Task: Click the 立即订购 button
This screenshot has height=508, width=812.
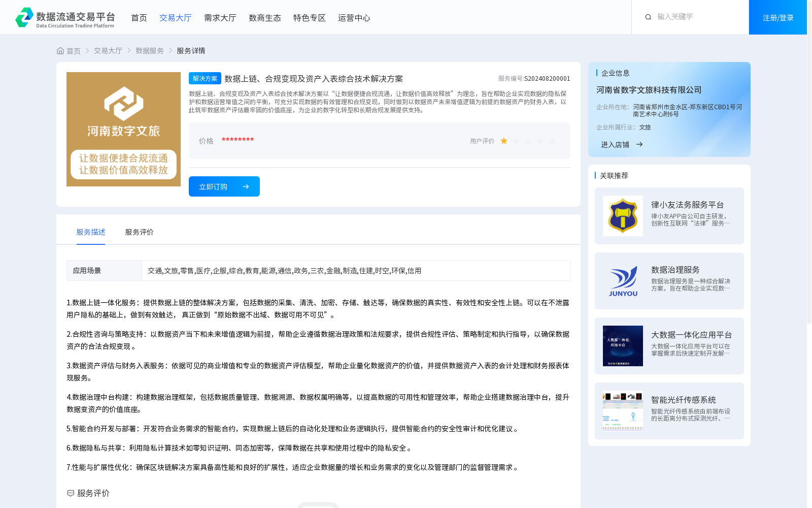Action: (x=224, y=186)
